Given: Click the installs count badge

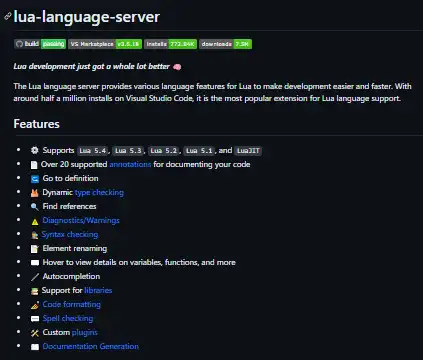Looking at the screenshot, I should pos(170,44).
